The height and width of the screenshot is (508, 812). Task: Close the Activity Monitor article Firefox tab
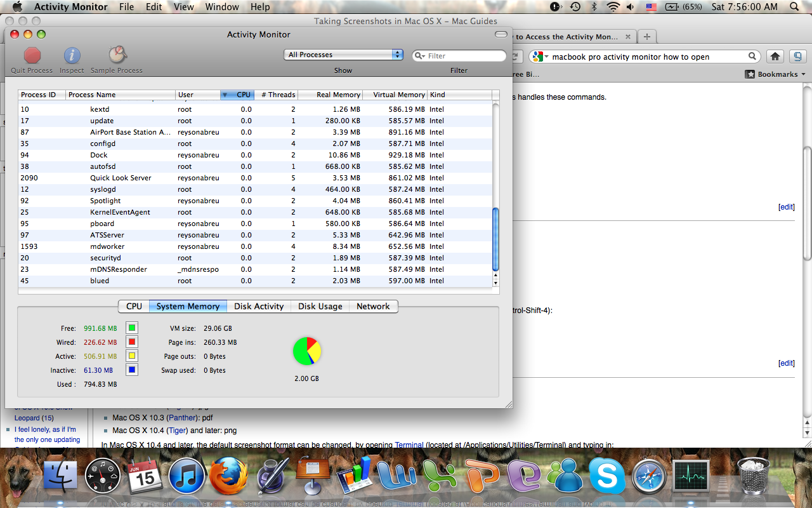click(x=628, y=37)
